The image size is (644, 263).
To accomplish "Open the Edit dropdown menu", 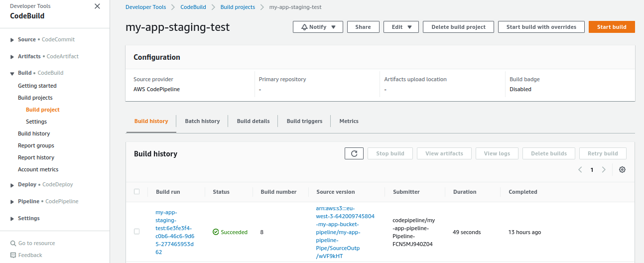I will [x=401, y=27].
